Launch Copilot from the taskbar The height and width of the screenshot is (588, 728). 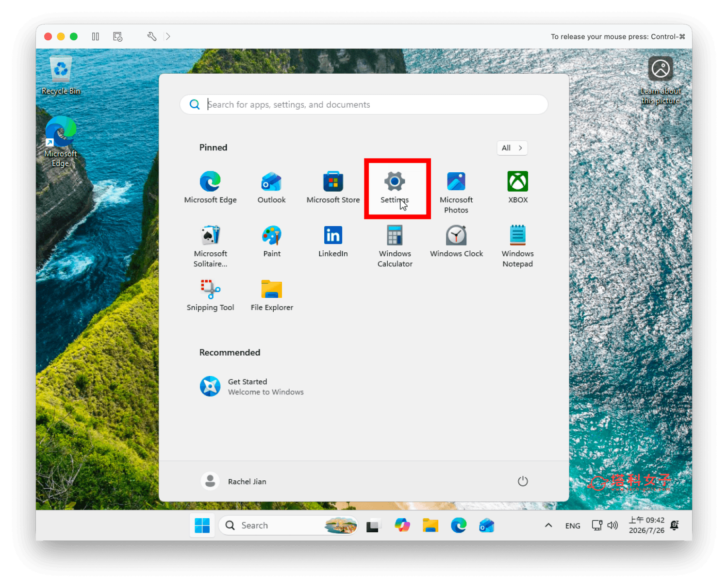[x=402, y=525]
